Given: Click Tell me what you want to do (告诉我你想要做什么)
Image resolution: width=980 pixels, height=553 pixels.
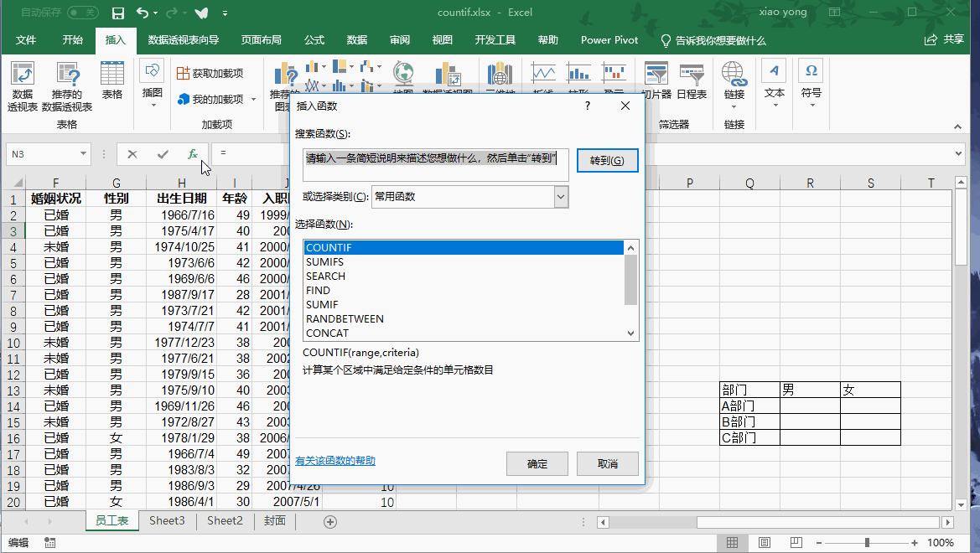Looking at the screenshot, I should (713, 40).
